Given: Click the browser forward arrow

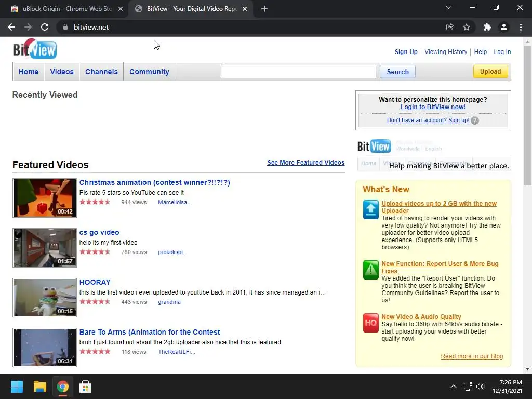Looking at the screenshot, I should [x=28, y=27].
